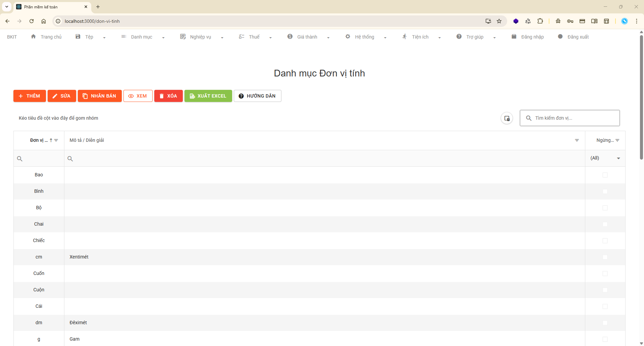Open the browser extensions puzzle icon
The height and width of the screenshot is (346, 644).
coord(540,21)
